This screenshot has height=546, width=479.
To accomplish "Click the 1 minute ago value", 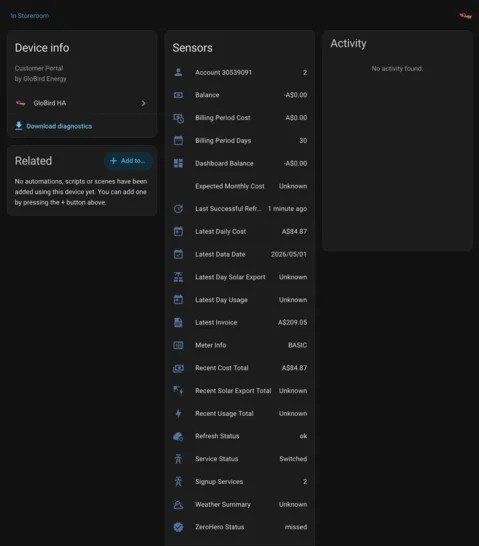I will [288, 209].
